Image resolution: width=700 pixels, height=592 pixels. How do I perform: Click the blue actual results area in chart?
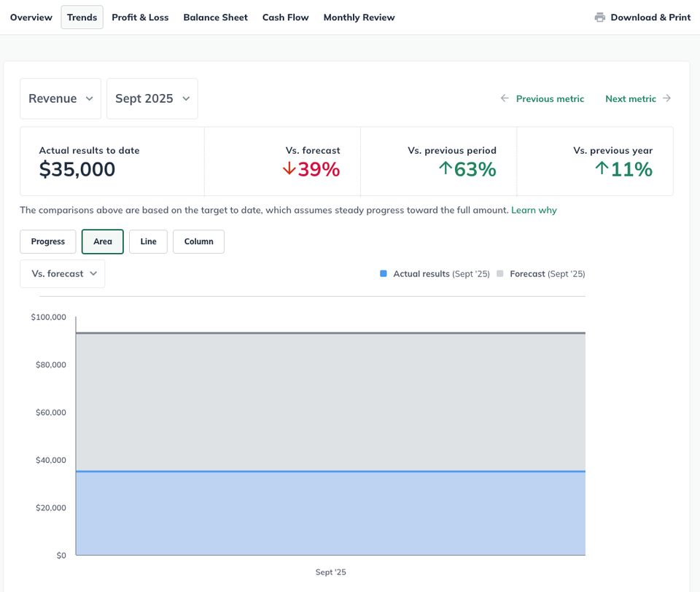(x=330, y=513)
